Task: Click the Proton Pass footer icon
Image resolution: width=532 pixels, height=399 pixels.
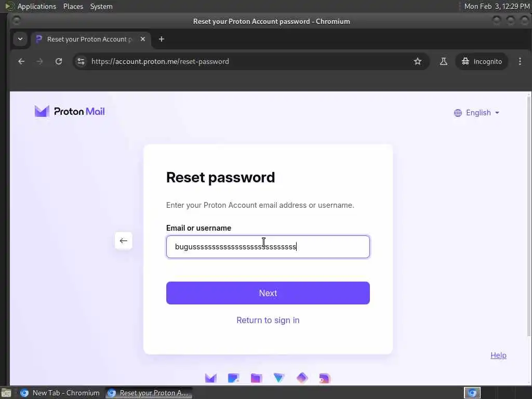Action: coord(302,378)
